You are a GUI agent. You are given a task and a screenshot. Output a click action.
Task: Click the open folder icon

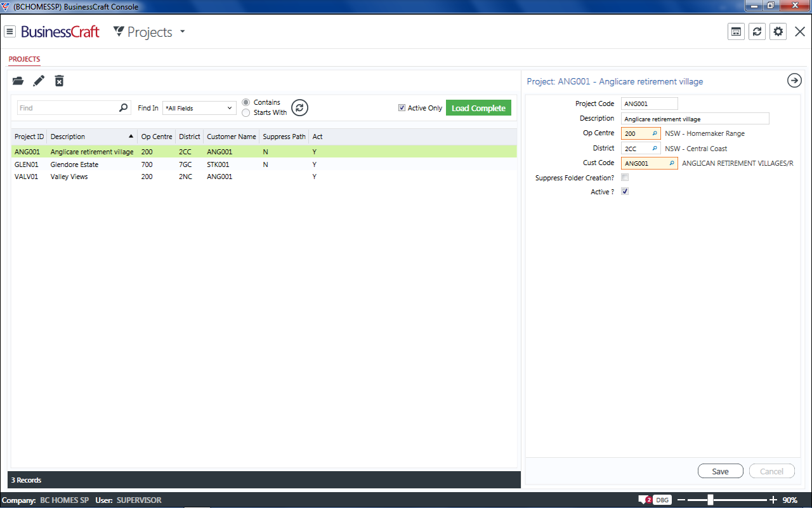coord(18,81)
